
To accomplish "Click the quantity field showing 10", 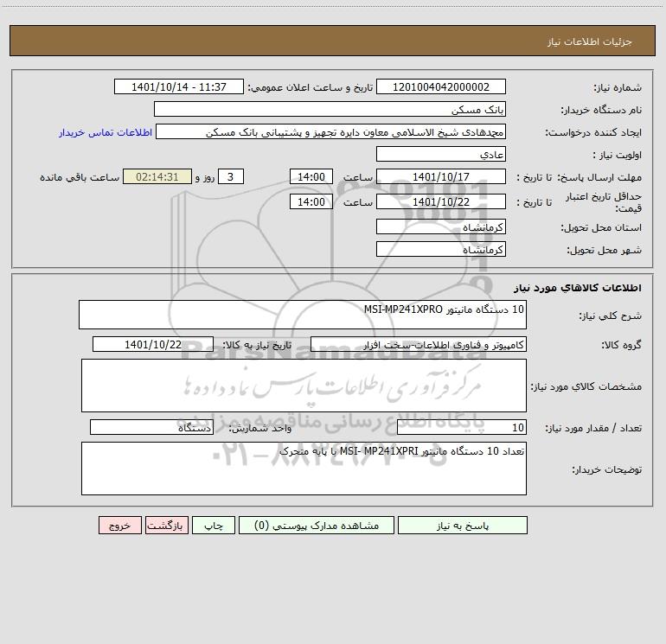I will click(x=462, y=427).
